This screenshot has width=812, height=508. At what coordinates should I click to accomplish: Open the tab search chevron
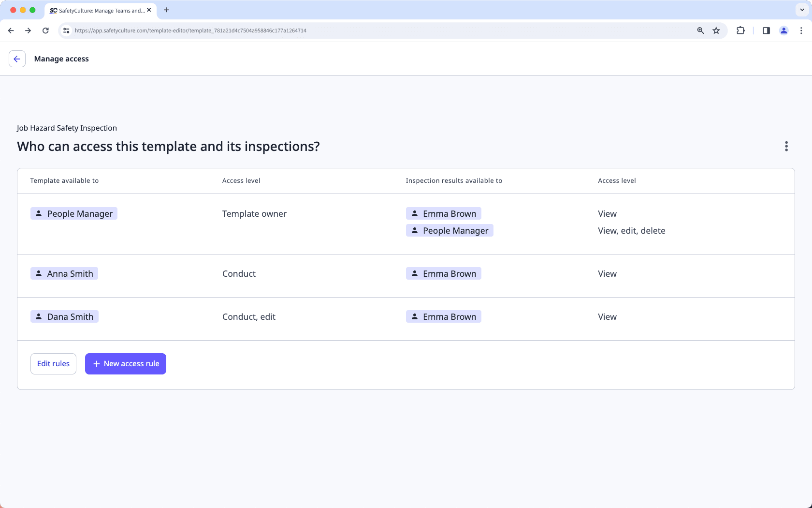click(x=801, y=10)
